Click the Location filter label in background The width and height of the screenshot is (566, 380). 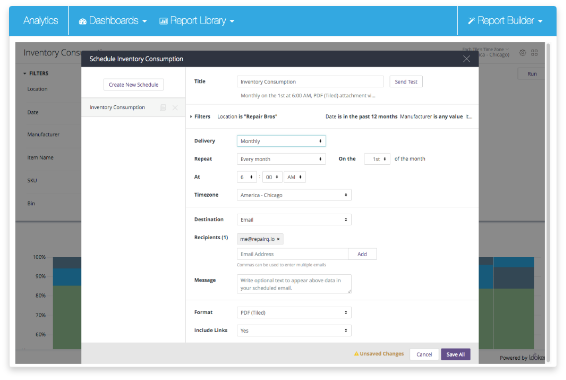37,89
